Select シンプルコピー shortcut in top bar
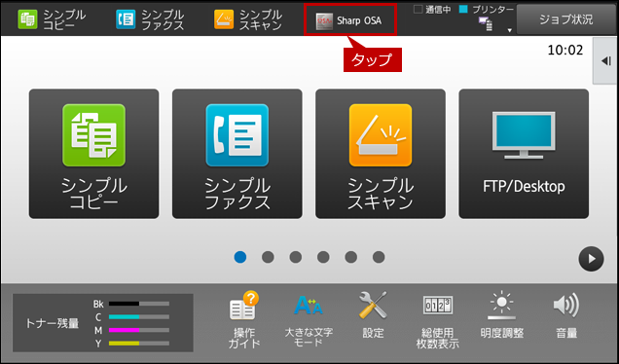619x364 pixels. point(52,19)
